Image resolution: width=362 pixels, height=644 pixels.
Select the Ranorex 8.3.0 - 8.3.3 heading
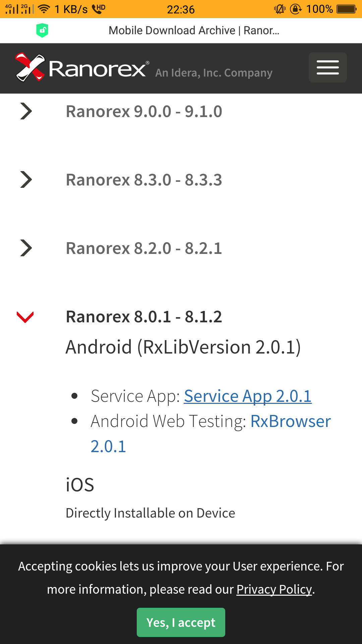point(144,180)
